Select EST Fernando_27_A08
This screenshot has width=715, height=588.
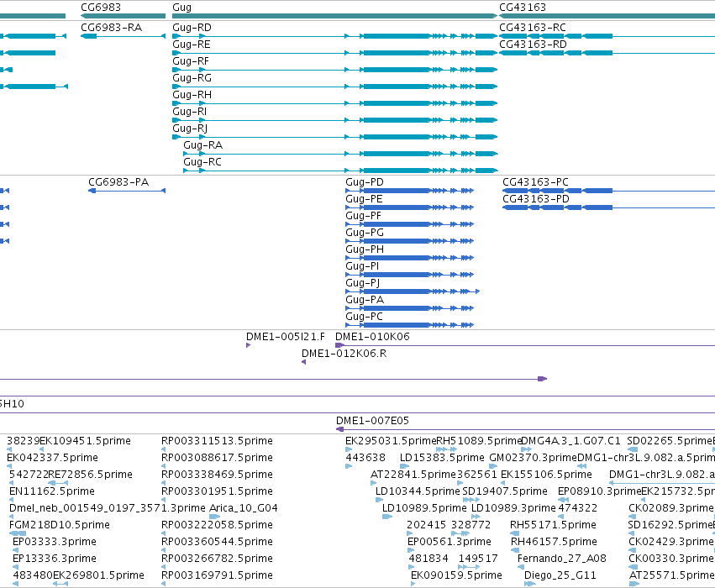(562, 559)
